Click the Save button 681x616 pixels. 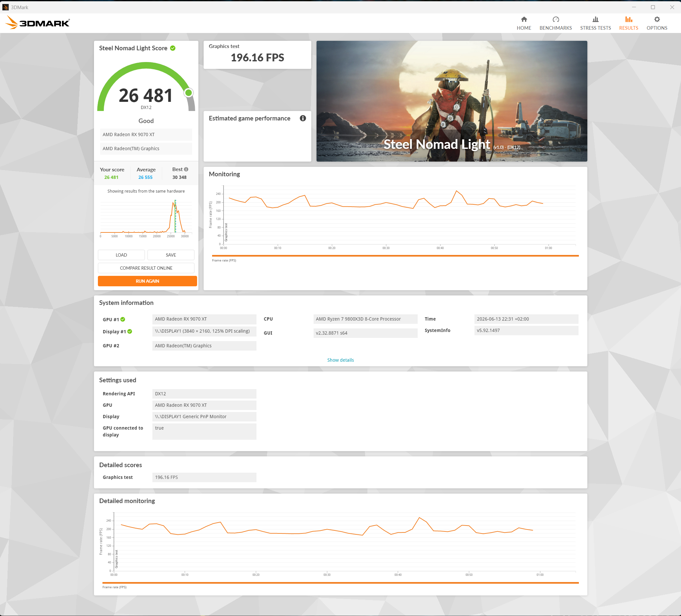click(x=171, y=255)
